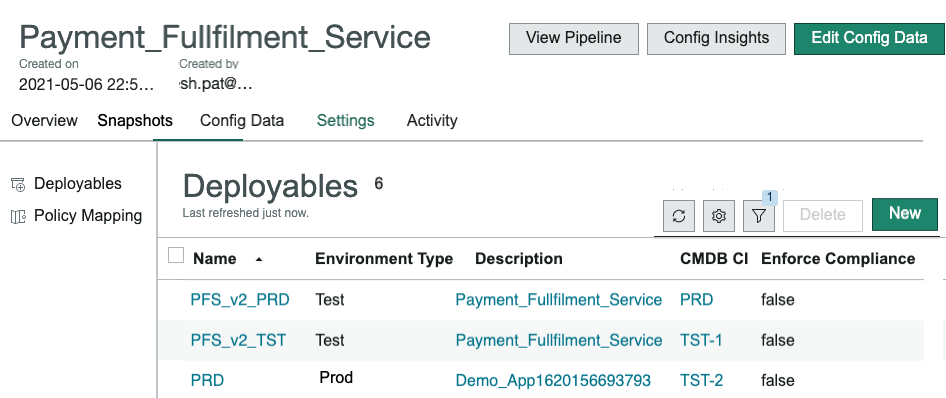Screen dimensions: 946x398
Task: Click the Created by email value
Action: (216, 84)
